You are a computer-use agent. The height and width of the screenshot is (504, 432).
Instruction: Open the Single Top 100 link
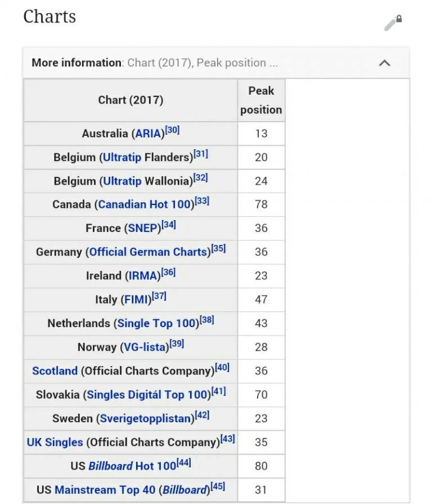pyautogui.click(x=156, y=323)
